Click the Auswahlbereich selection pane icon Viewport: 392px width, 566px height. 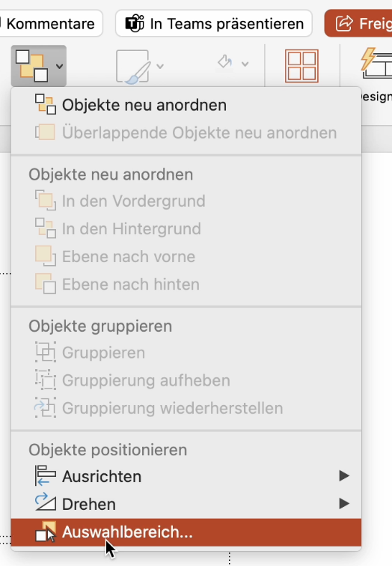click(x=46, y=532)
